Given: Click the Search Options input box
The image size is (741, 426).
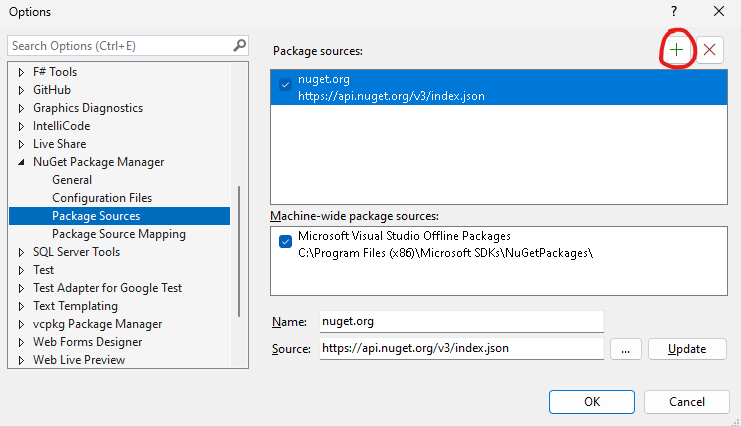Looking at the screenshot, I should click(120, 46).
